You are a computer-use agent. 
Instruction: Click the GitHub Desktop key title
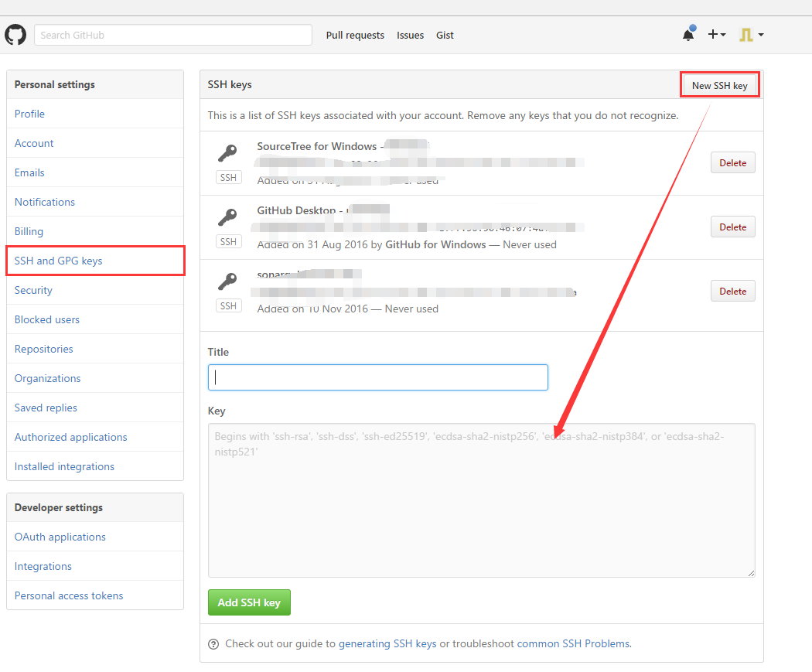click(296, 210)
